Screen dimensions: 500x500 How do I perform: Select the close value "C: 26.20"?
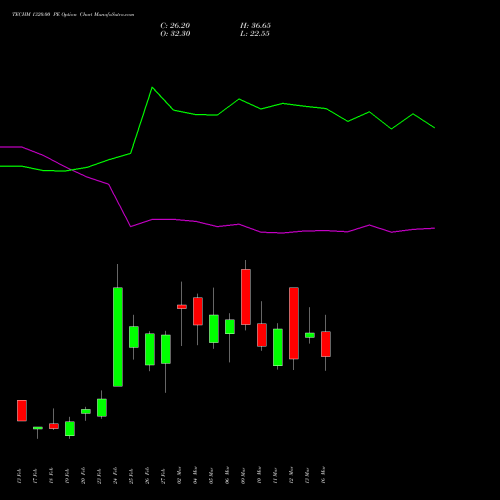pyautogui.click(x=175, y=26)
